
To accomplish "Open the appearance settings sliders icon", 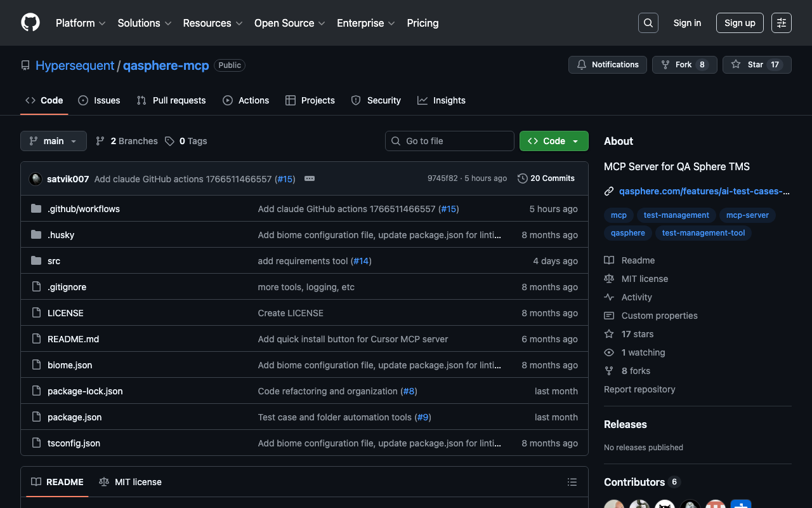I will click(x=781, y=23).
